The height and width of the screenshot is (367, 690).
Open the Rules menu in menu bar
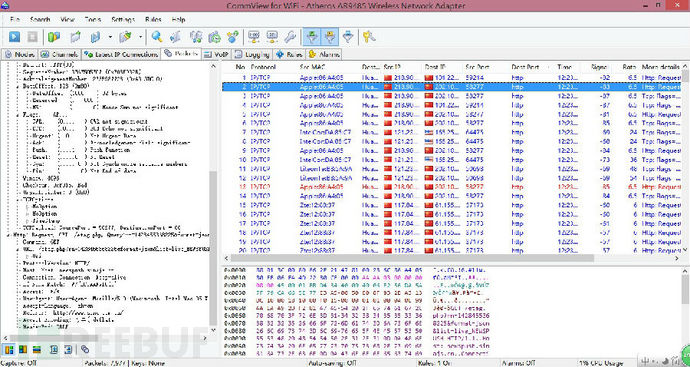coord(153,20)
